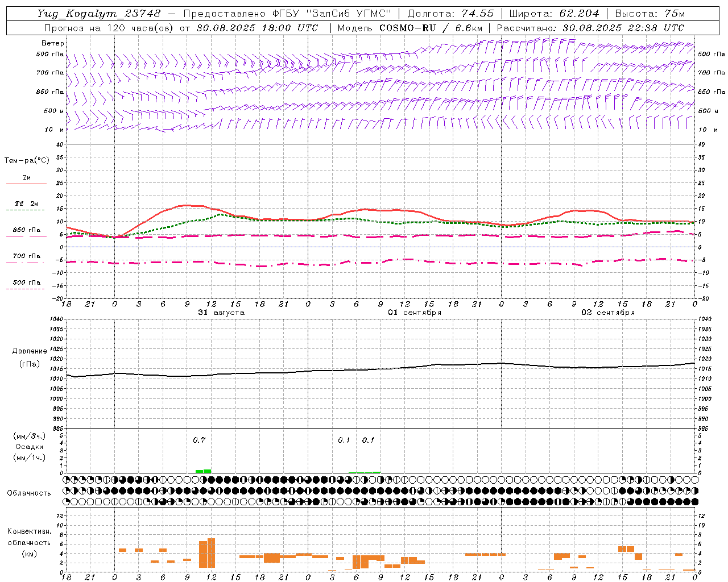Select the 500 м wind level label on left
This screenshot has width=728, height=582.
point(54,111)
